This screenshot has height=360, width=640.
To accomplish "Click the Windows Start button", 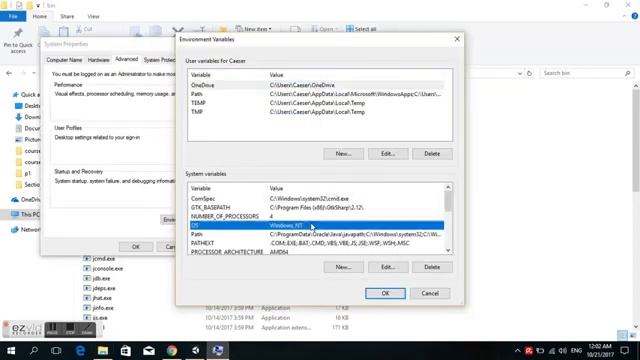I will (11, 351).
